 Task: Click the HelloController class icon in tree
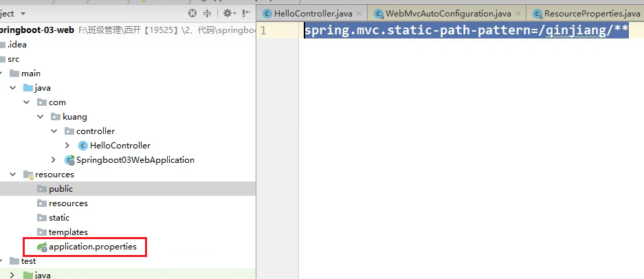pos(83,146)
